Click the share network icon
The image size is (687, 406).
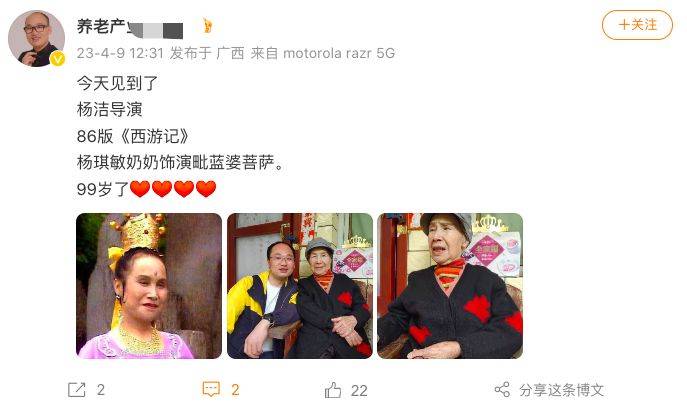pyautogui.click(x=502, y=389)
